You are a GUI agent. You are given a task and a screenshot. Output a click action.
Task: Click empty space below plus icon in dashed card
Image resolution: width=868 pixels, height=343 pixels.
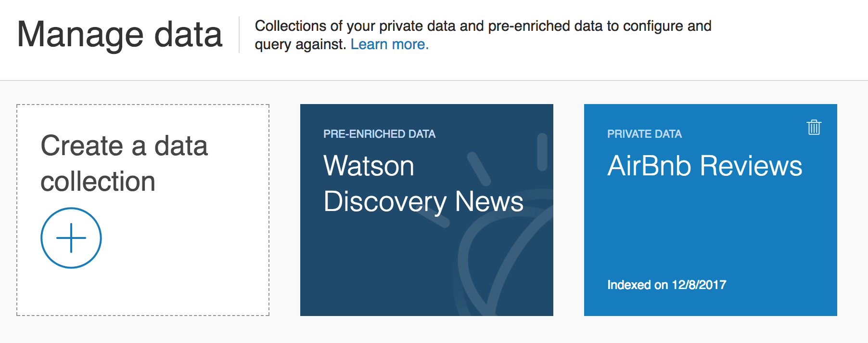[x=143, y=291]
